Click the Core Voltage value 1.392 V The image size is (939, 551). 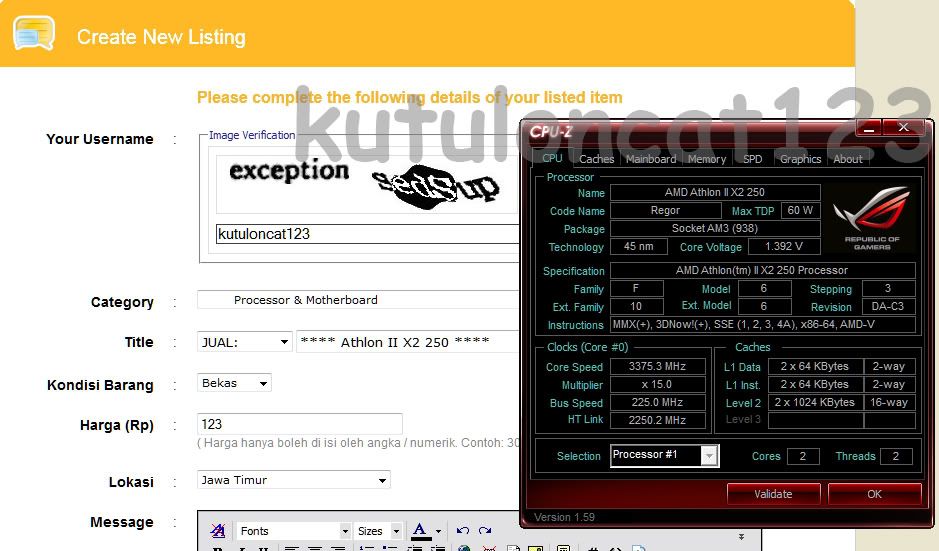pos(783,246)
